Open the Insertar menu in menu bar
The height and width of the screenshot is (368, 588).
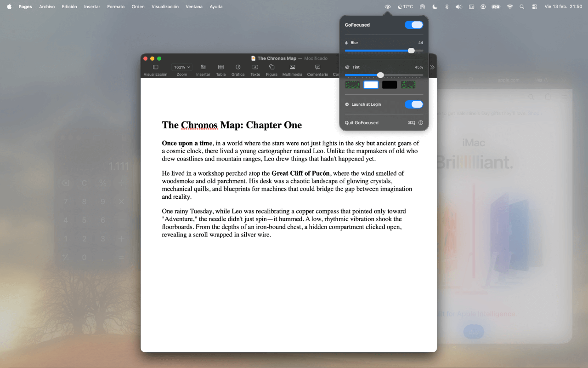[x=92, y=7]
